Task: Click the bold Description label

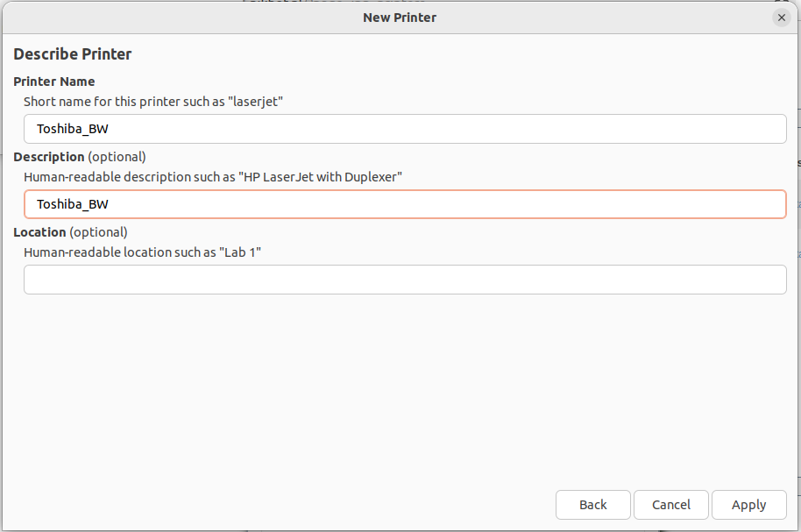Action: pyautogui.click(x=49, y=157)
